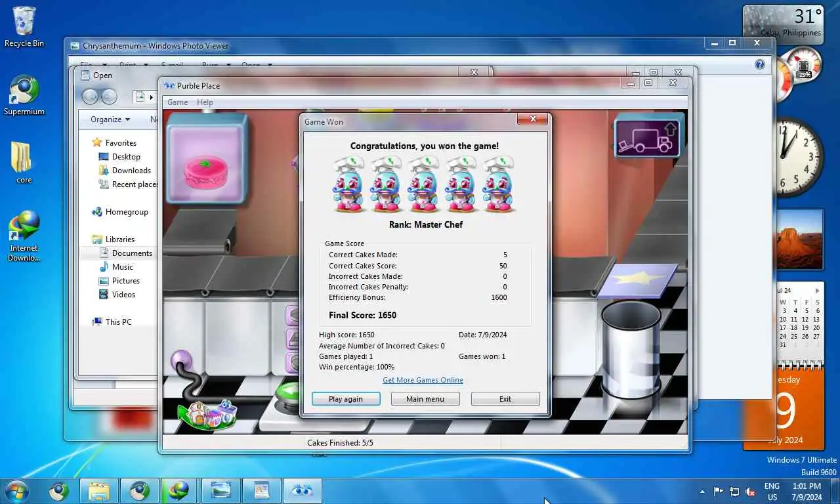Click the ENG US language indicator
This screenshot has width=840, height=504.
coord(772,492)
